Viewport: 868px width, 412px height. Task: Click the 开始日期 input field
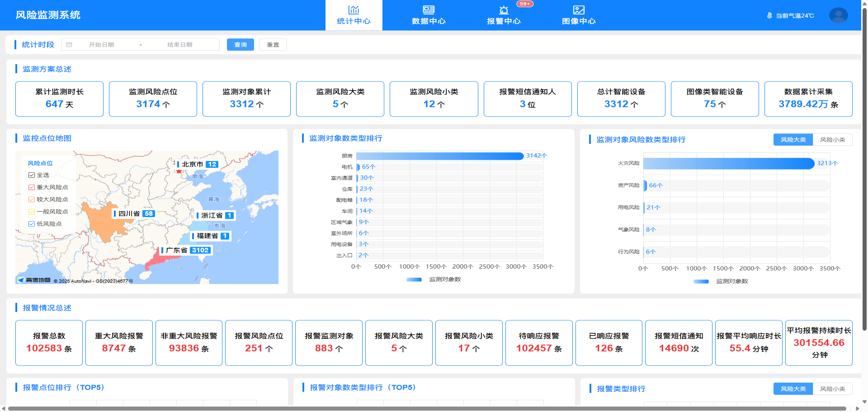click(x=101, y=45)
